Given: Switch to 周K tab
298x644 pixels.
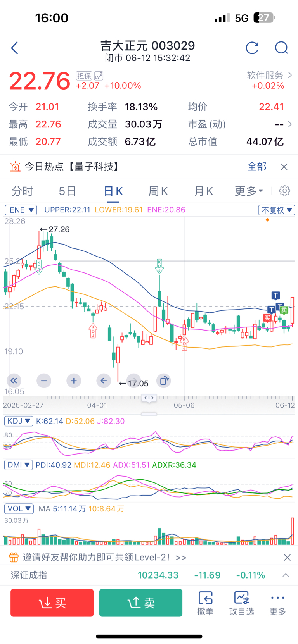Looking at the screenshot, I should pos(158,191).
